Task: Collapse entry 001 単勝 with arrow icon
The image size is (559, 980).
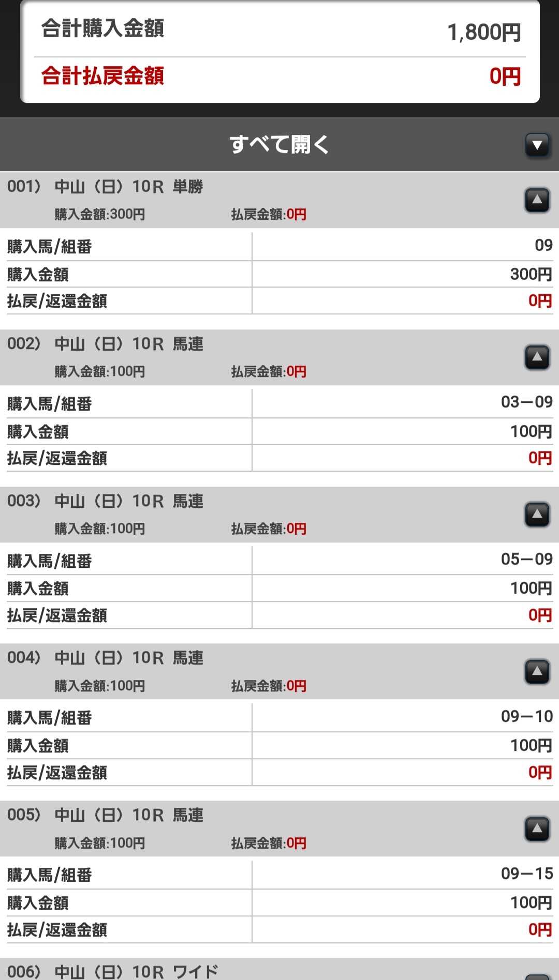Action: click(x=537, y=200)
